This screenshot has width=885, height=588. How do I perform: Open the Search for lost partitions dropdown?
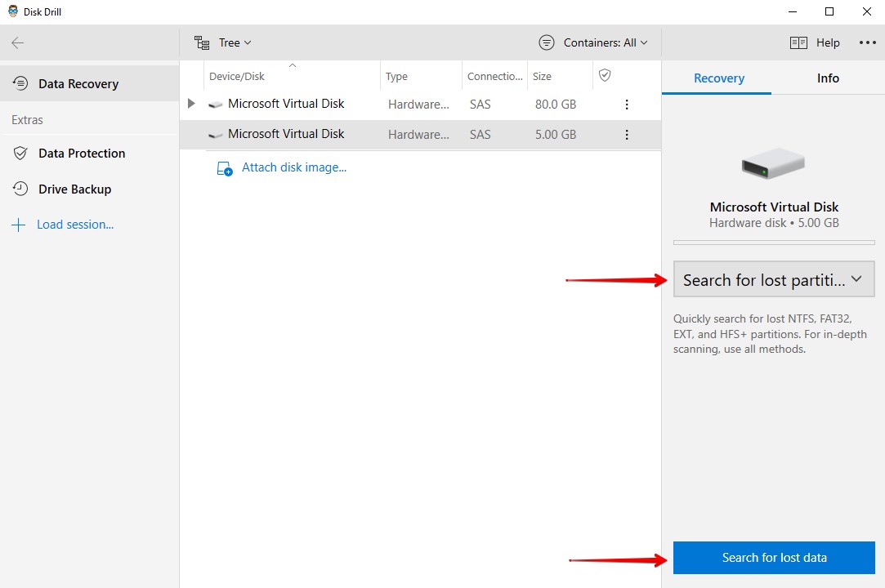point(774,279)
